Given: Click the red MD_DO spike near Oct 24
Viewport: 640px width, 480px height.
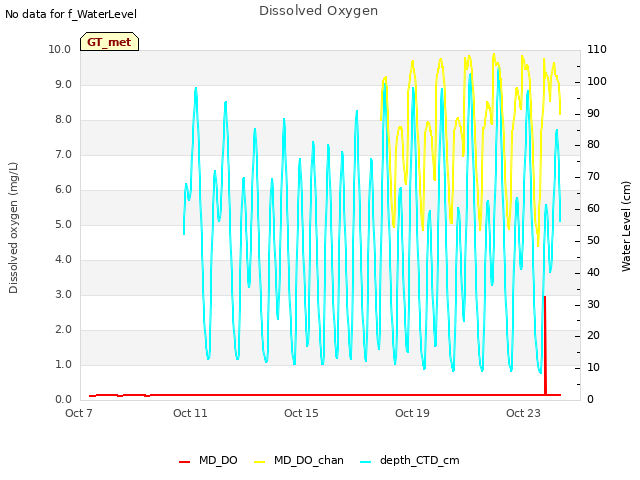Looking at the screenshot, I should (x=545, y=345).
